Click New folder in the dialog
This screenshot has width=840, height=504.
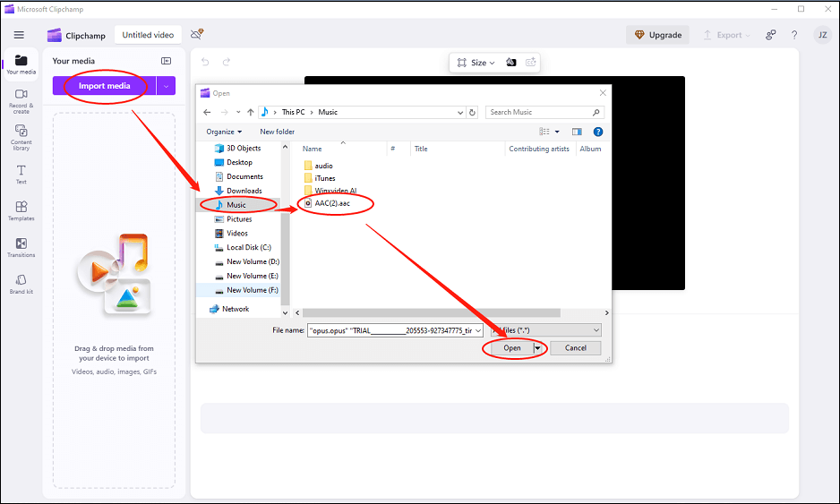277,132
